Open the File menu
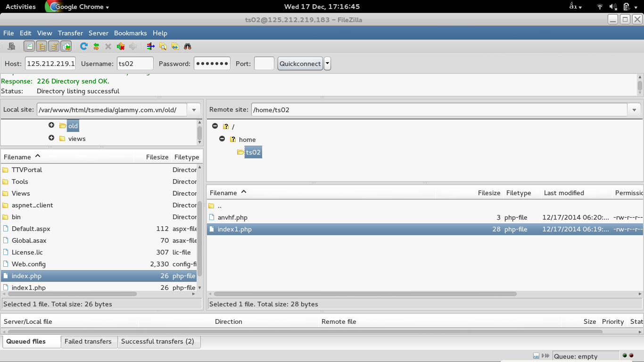644x362 pixels. (x=8, y=33)
